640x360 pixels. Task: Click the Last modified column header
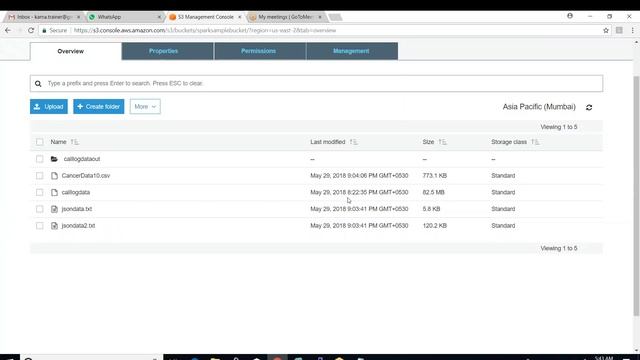[x=328, y=142]
